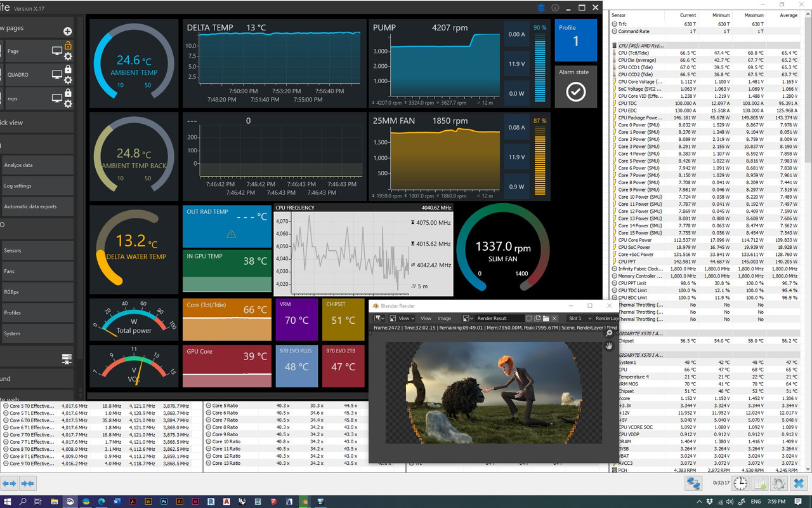This screenshot has width=812, height=508.
Task: Open Blender from the Windows taskbar
Action: pos(304,501)
